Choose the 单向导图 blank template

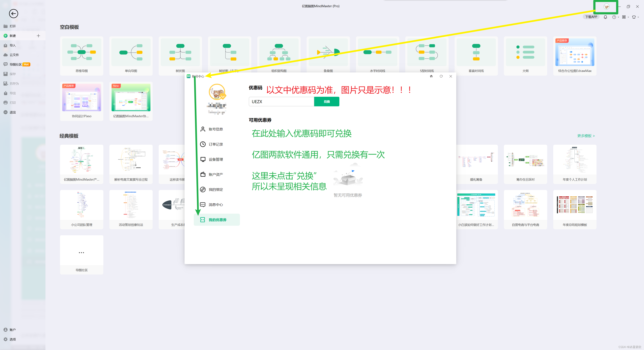tap(131, 56)
